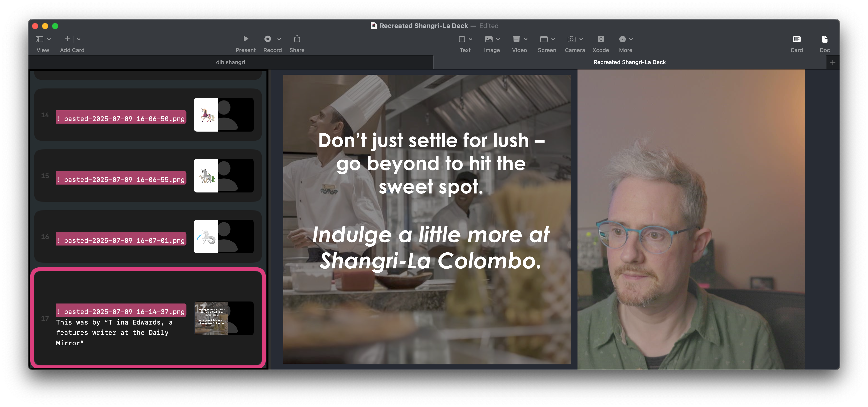Select card 14 in the outline
868x407 pixels.
pos(148,115)
